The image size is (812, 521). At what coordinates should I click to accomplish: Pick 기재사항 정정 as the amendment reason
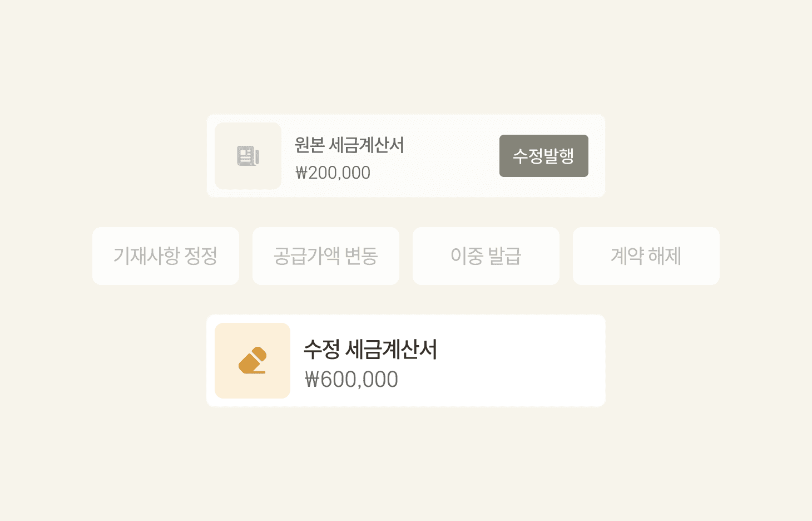(x=166, y=256)
